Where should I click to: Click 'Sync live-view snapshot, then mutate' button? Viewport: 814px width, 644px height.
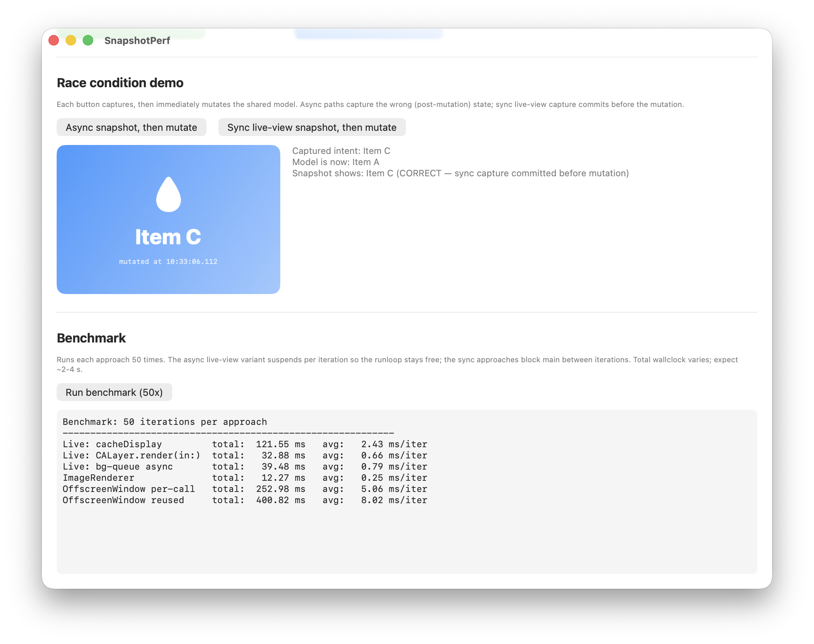[x=312, y=127]
